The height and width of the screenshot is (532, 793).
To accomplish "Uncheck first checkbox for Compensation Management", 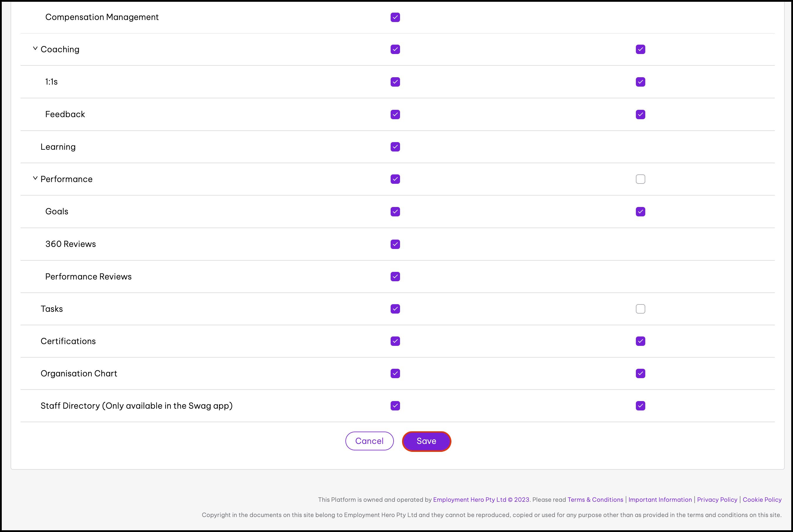I will tap(395, 17).
